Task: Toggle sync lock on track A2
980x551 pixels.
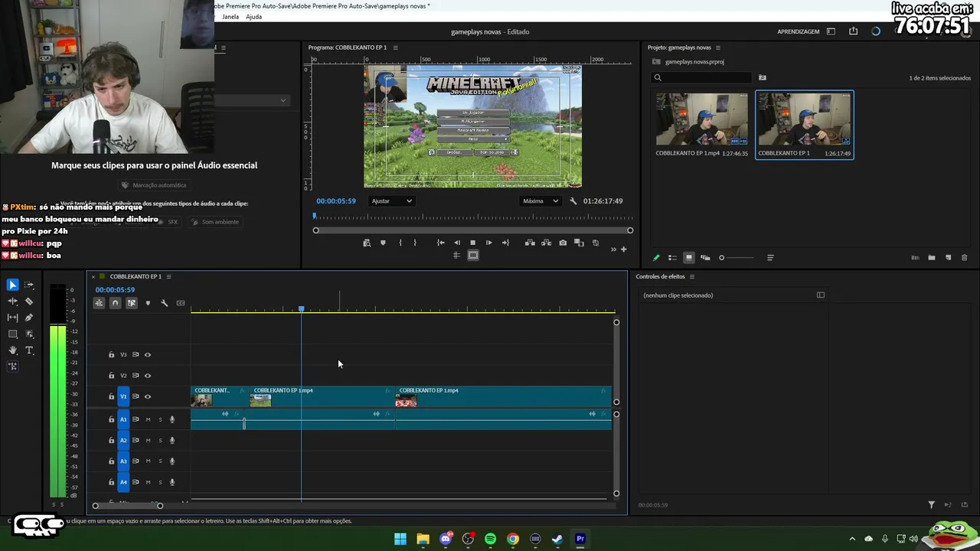Action: (136, 440)
